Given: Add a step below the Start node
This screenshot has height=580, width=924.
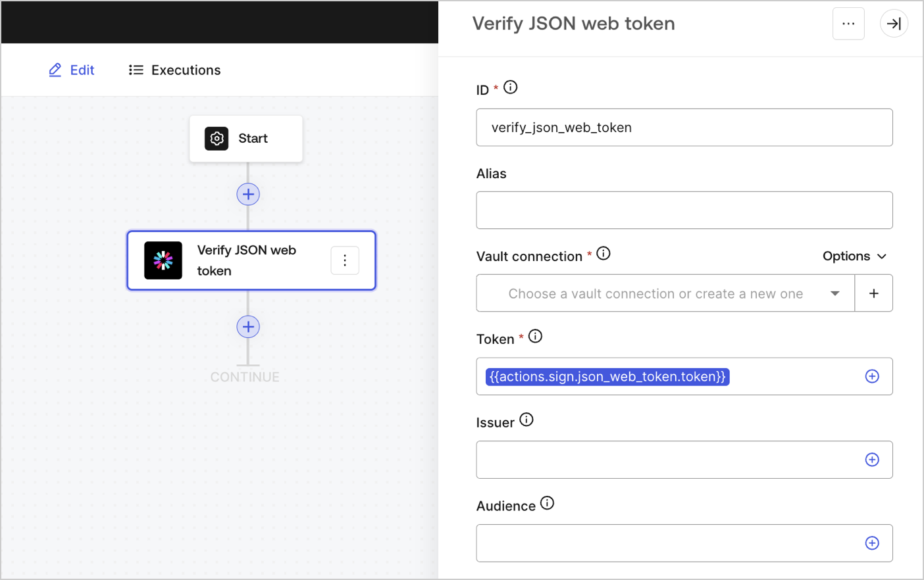Looking at the screenshot, I should (248, 194).
